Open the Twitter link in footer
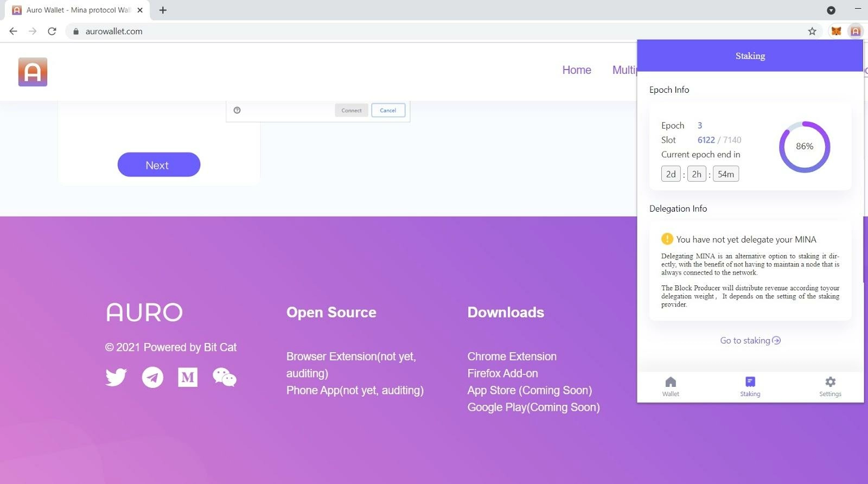The image size is (868, 484). pos(116,377)
